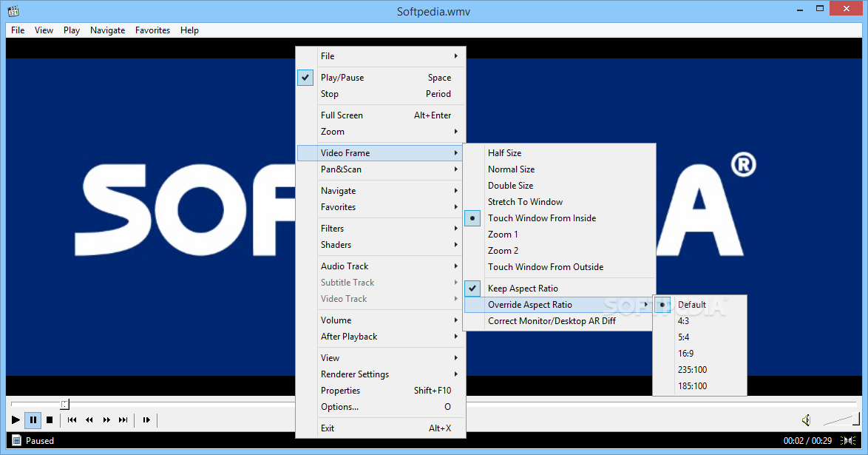Select Stop from the context menu
Image resolution: width=868 pixels, height=455 pixels.
382,94
